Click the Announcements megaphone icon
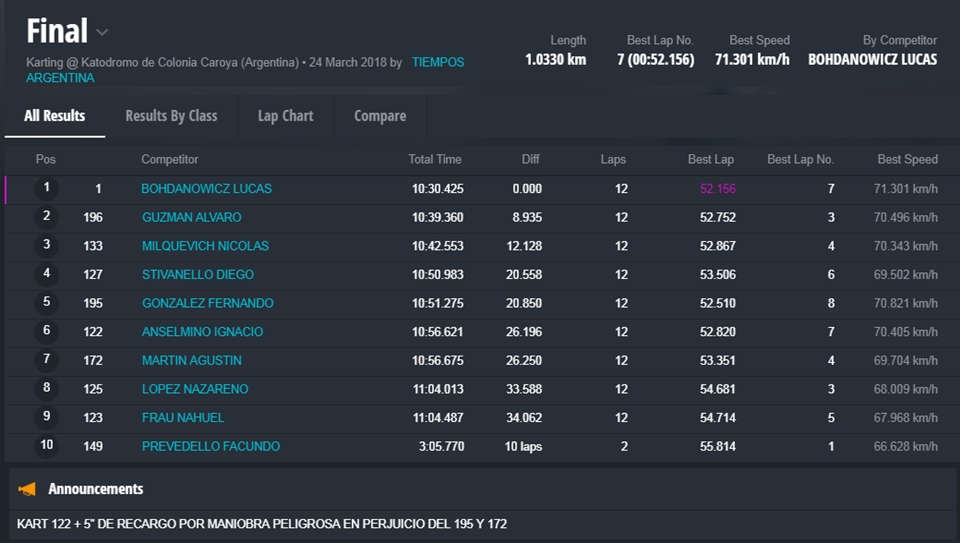The height and width of the screenshot is (543, 960). (28, 489)
